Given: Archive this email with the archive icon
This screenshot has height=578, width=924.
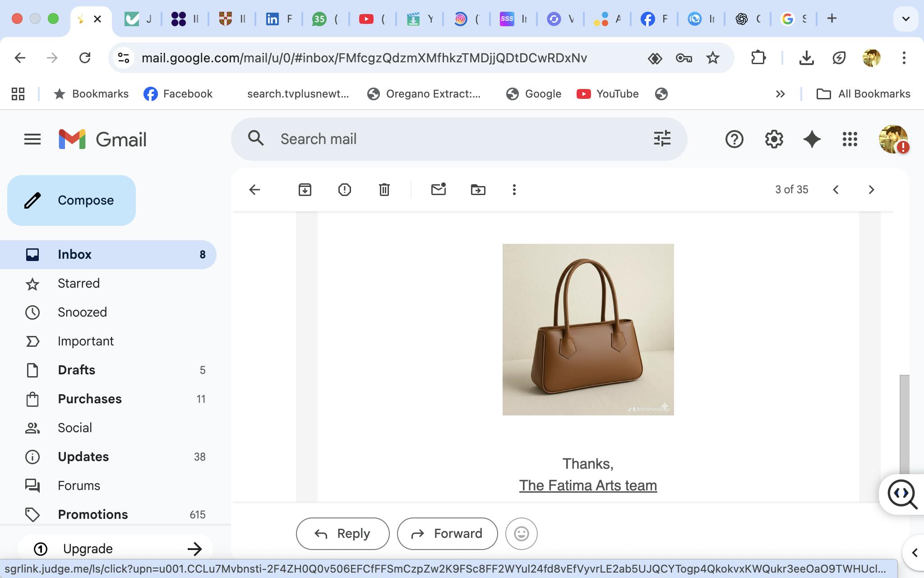Looking at the screenshot, I should tap(305, 190).
